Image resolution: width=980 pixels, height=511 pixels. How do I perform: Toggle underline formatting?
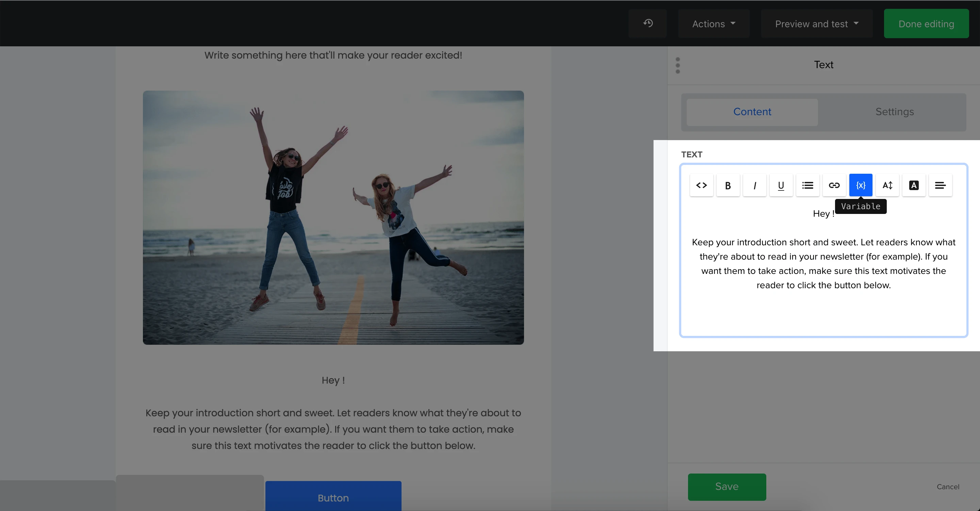pyautogui.click(x=781, y=185)
